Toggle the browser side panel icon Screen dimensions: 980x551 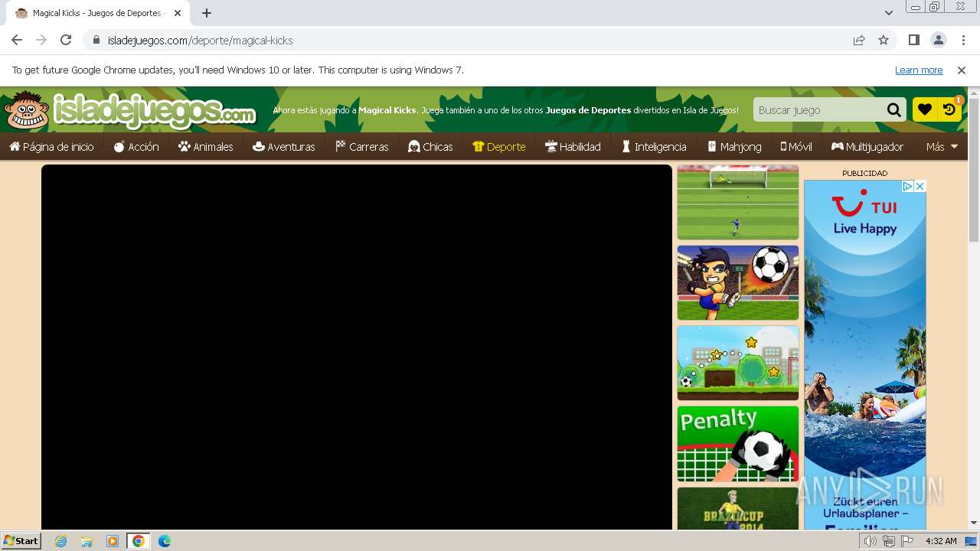[913, 40]
